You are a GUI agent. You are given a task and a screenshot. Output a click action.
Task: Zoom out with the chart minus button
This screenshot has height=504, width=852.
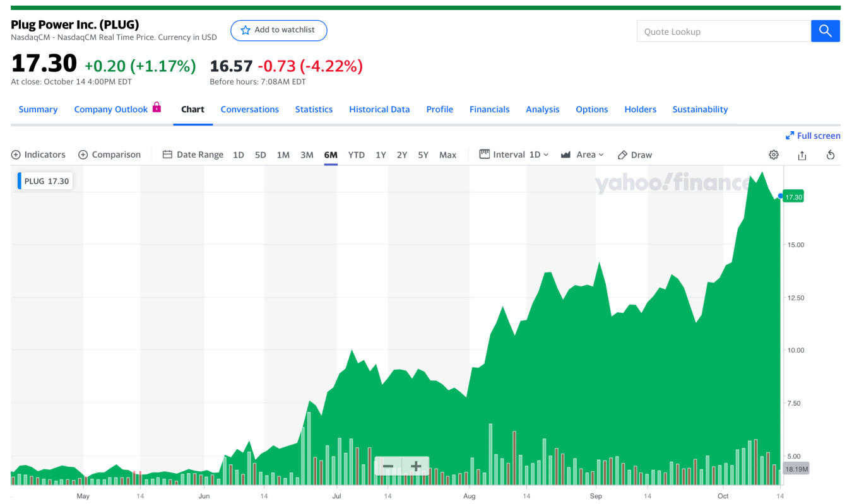click(388, 467)
